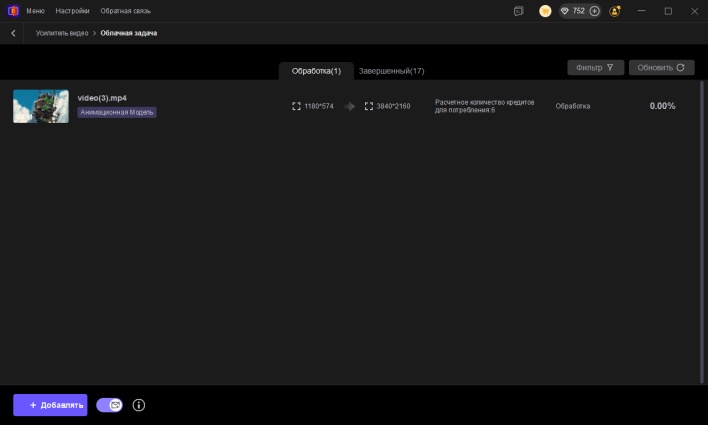
Task: Click the info icon beside email toggle
Action: [x=139, y=405]
